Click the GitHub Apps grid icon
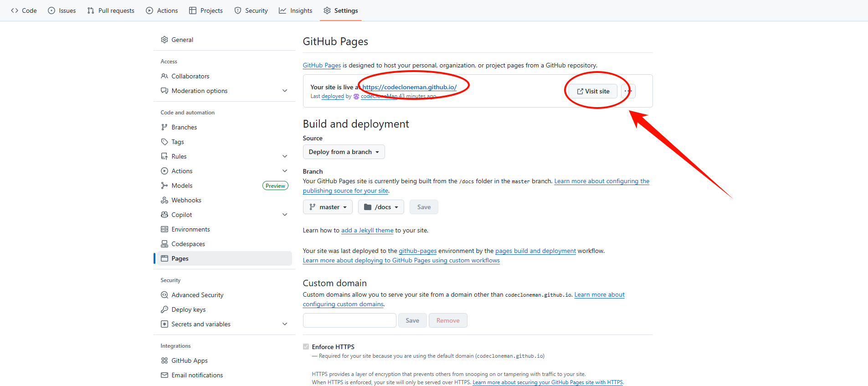The image size is (868, 386). pos(164,360)
